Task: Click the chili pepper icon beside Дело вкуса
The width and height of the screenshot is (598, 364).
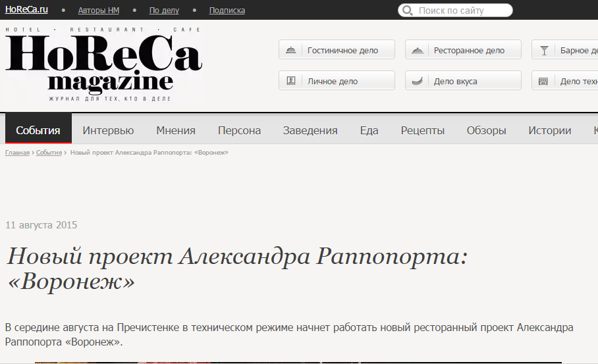Action: [418, 81]
